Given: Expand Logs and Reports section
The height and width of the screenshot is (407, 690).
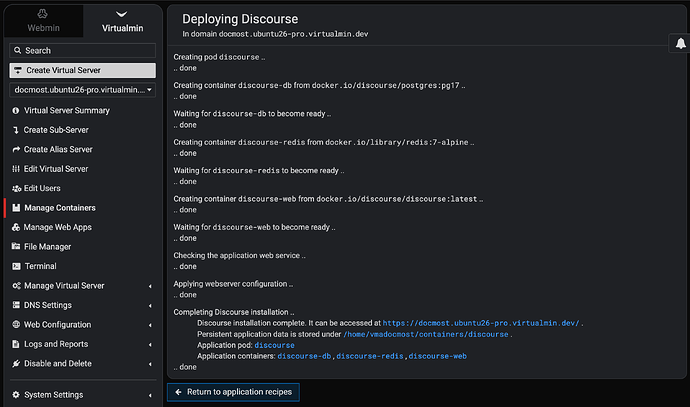Looking at the screenshot, I should (x=82, y=344).
